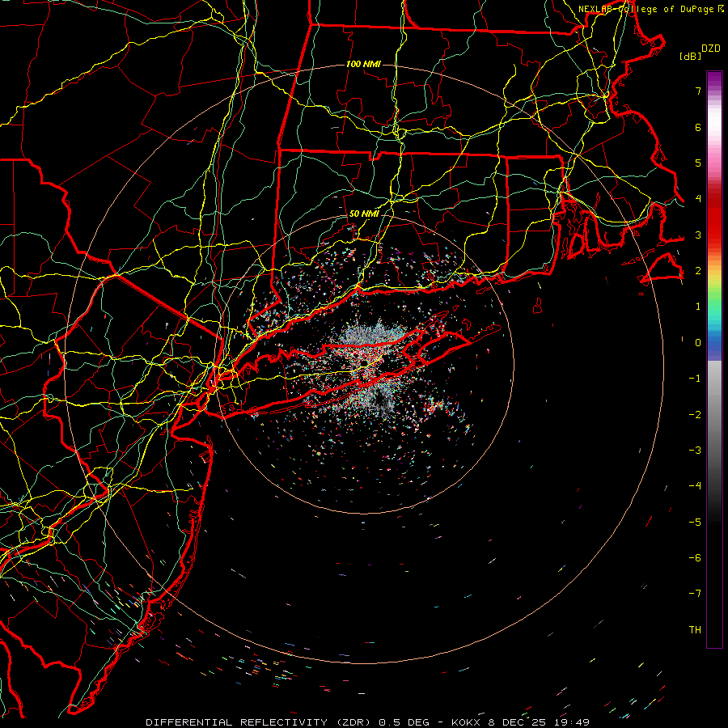This screenshot has width=728, height=728.
Task: Click the "-6" value on the dB scale
Action: click(x=695, y=558)
